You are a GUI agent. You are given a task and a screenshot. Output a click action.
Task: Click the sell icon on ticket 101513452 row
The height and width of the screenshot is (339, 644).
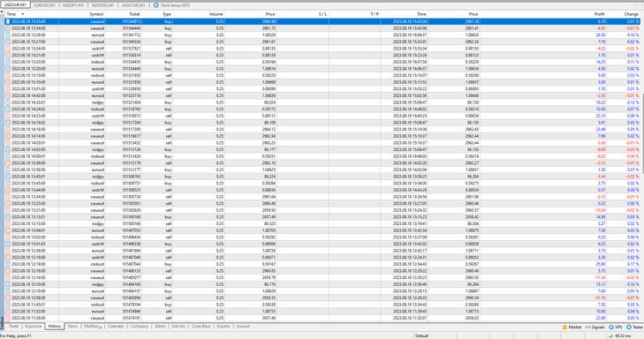pyautogui.click(x=8, y=143)
